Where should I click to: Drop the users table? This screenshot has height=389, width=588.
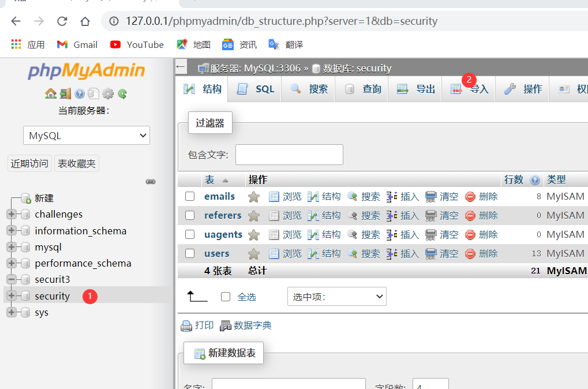[481, 254]
